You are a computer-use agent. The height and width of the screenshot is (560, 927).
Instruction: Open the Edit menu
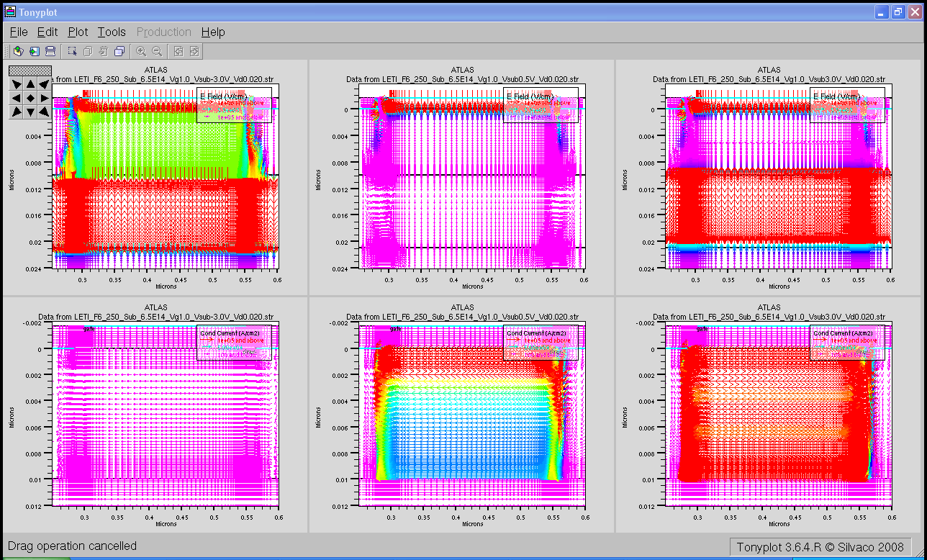click(48, 32)
